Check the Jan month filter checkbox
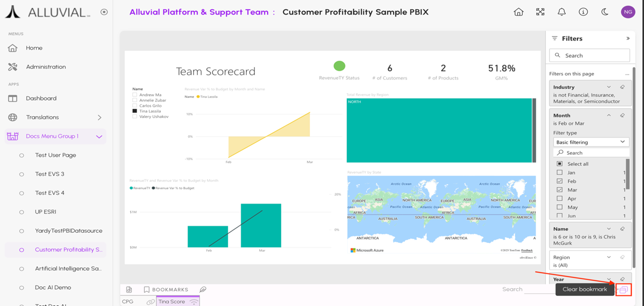The image size is (644, 306). 559,173
